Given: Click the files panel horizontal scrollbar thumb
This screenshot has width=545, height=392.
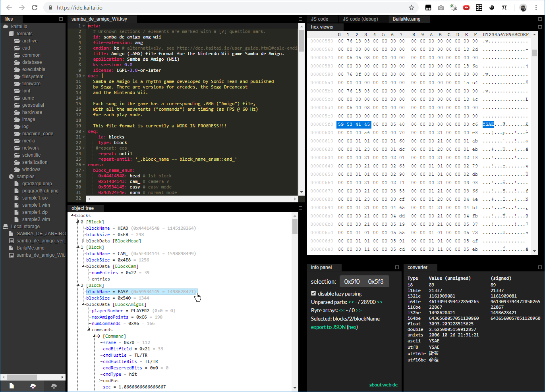Looking at the screenshot, I should (x=22, y=377).
